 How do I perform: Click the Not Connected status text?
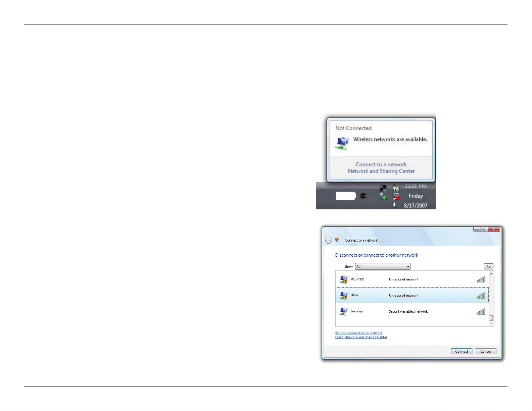[353, 128]
